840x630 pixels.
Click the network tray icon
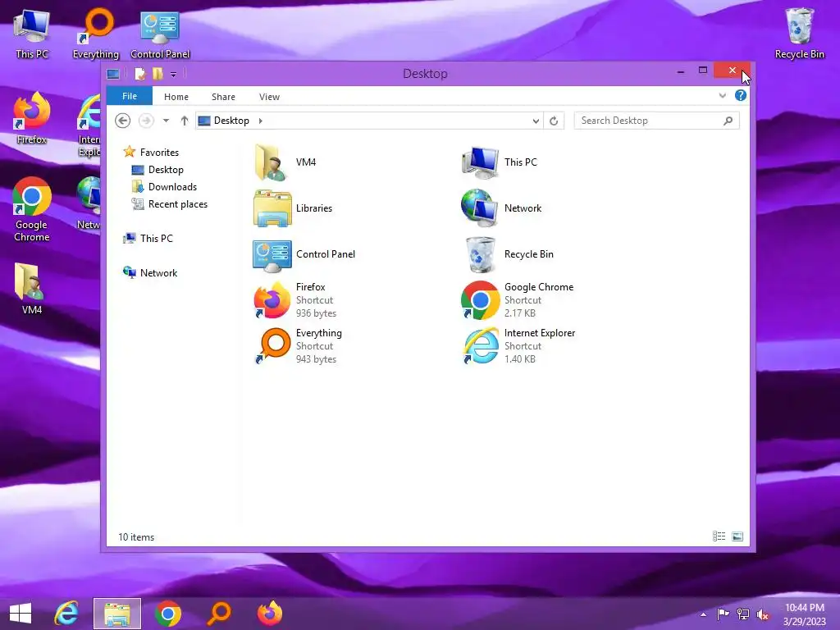click(x=743, y=614)
